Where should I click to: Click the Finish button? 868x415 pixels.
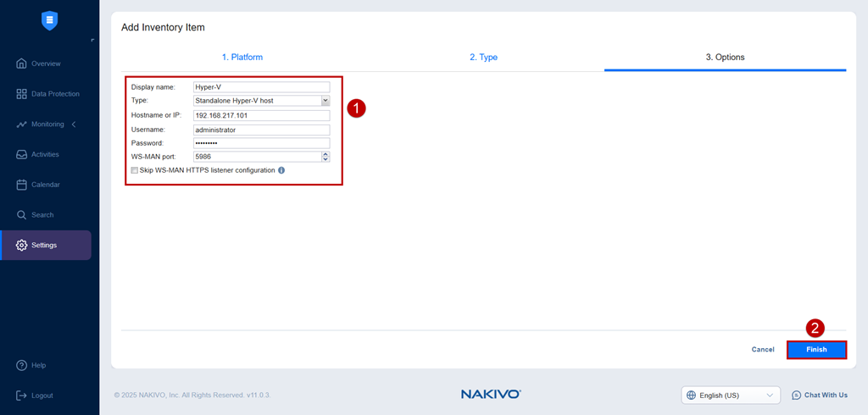click(x=816, y=350)
